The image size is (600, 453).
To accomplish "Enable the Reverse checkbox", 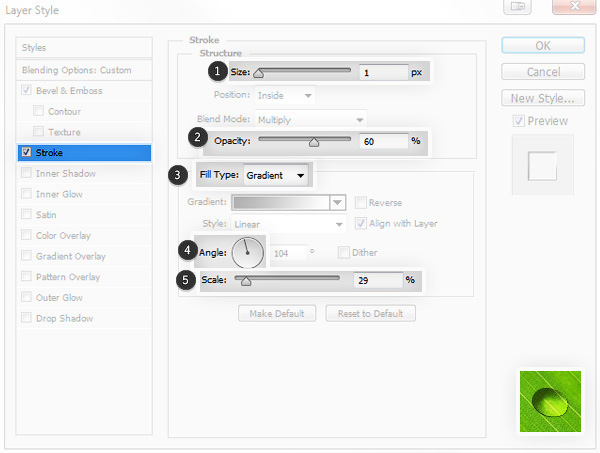I will point(361,202).
